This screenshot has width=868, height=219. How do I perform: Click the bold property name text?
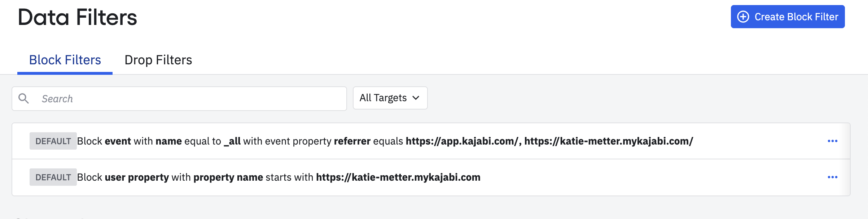point(228,177)
